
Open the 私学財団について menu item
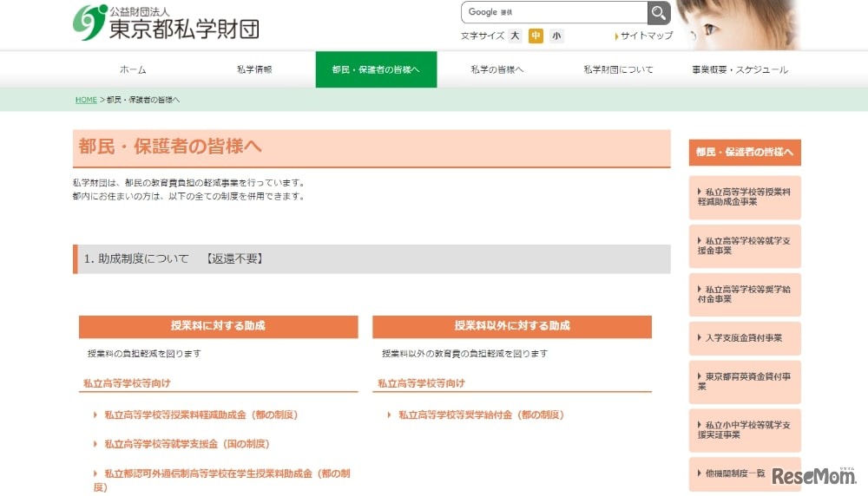click(x=618, y=69)
